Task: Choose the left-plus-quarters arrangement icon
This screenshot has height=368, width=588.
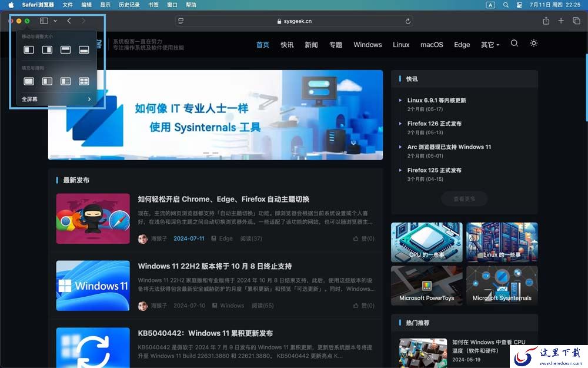Action: [x=66, y=81]
